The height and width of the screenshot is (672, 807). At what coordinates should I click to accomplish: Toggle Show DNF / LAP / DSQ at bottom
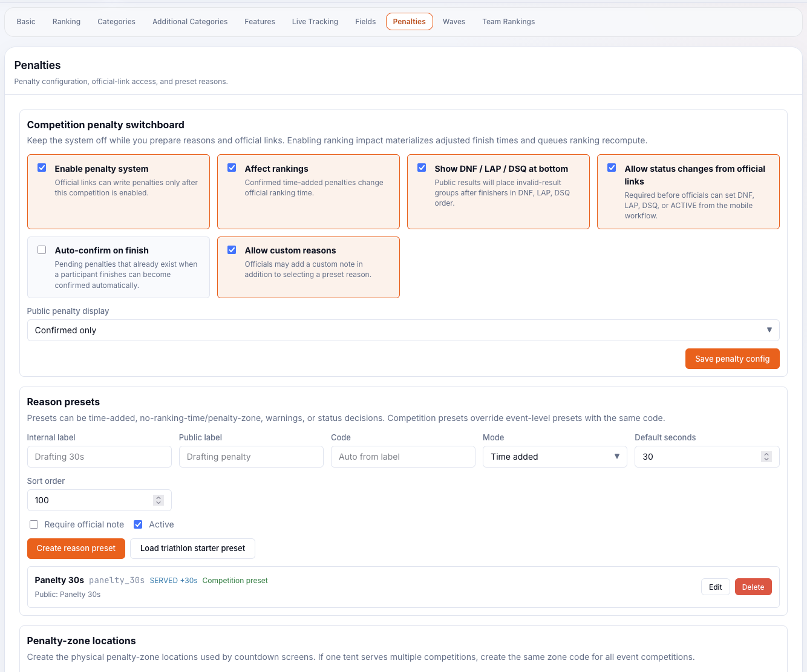(422, 168)
